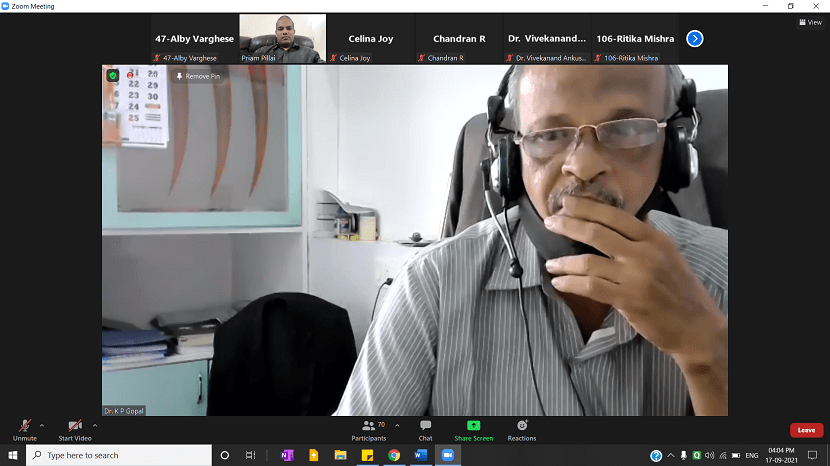Open the Chat panel
Screen dimensions: 830x466
click(425, 428)
